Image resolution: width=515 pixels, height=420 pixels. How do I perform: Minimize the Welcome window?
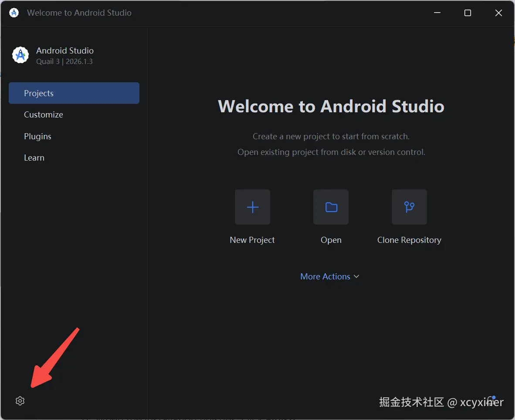tap(437, 13)
